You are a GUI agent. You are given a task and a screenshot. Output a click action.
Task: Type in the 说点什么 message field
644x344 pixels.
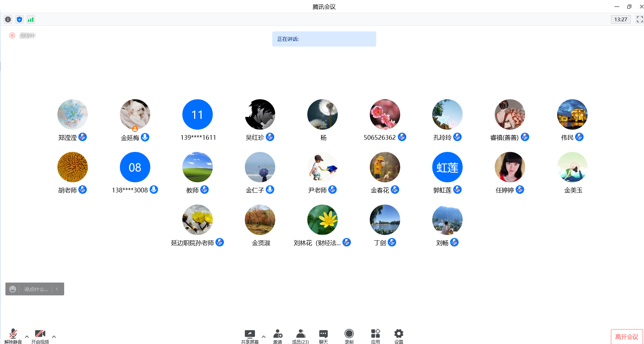tap(36, 289)
